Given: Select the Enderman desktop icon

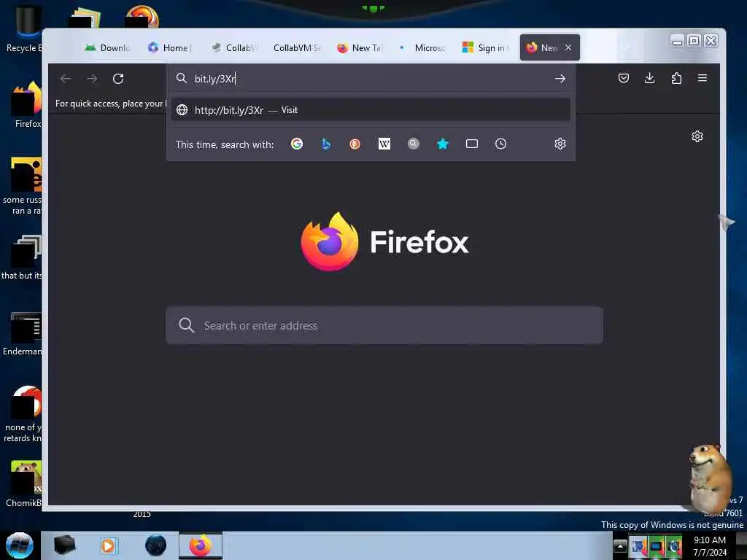Looking at the screenshot, I should click(x=23, y=334).
